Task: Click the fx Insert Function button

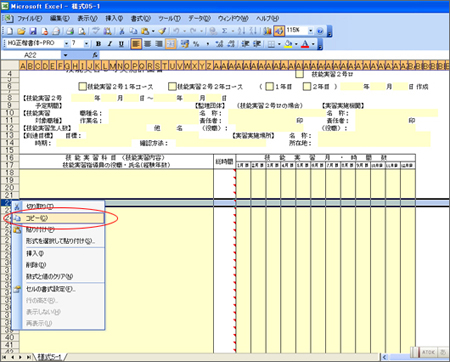Action: [x=95, y=55]
